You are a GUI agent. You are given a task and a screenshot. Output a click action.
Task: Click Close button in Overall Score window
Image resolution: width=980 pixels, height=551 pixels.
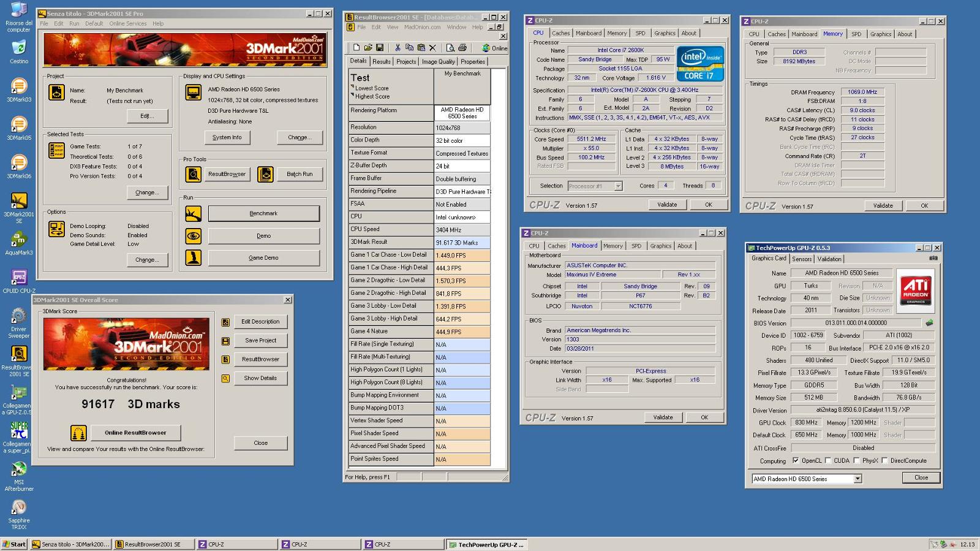[260, 443]
